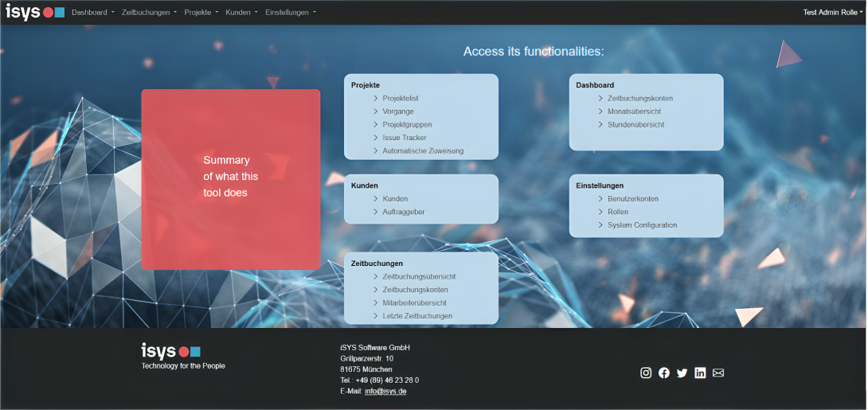Open the Twitter icon in footer
868x410 pixels.
[682, 373]
